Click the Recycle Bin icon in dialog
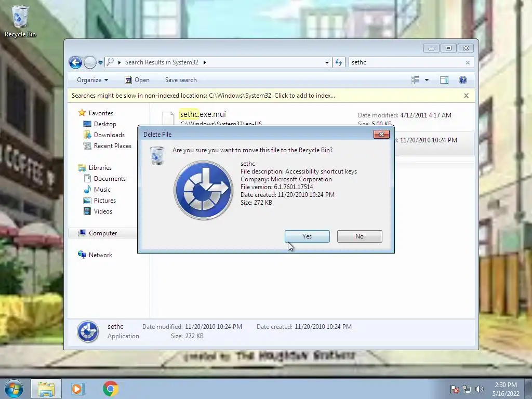Screen dimensions: 532x399 (157, 155)
